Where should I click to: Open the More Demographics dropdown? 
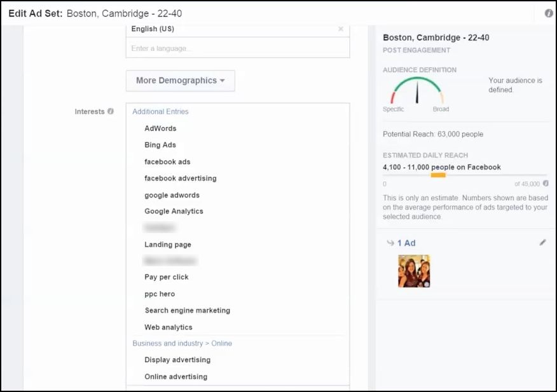(x=180, y=81)
